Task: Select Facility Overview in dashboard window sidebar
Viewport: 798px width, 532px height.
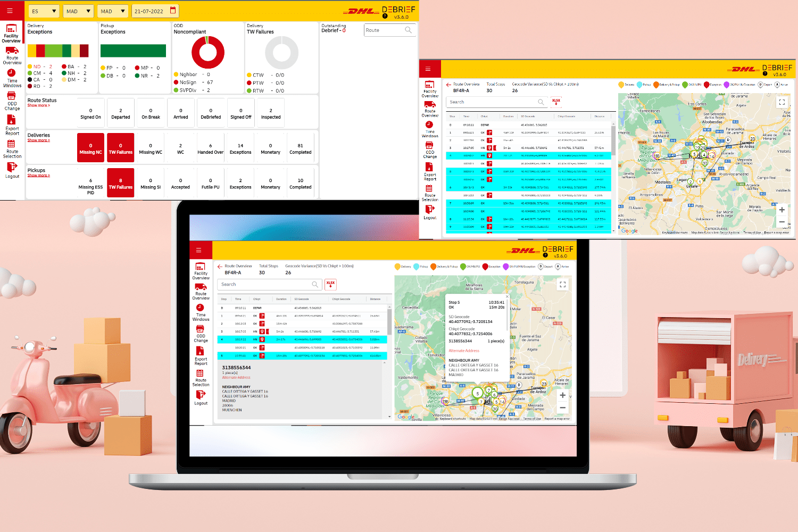Action: pyautogui.click(x=12, y=34)
